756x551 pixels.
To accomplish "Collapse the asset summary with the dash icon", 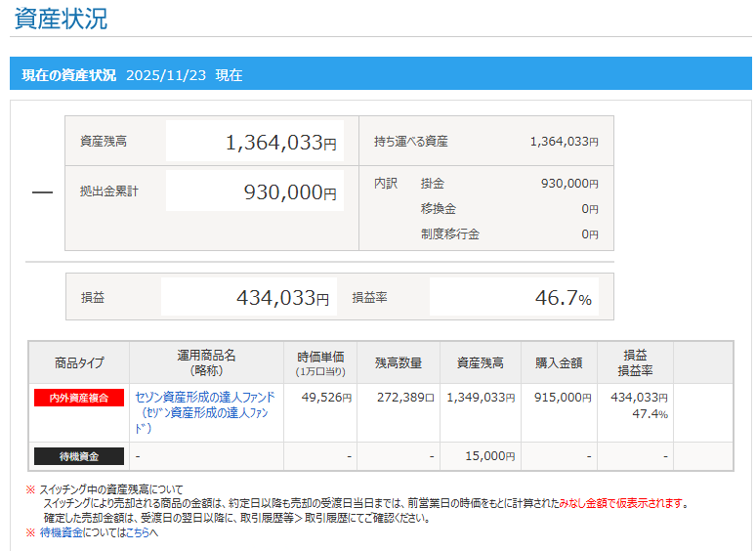I will 42,192.
